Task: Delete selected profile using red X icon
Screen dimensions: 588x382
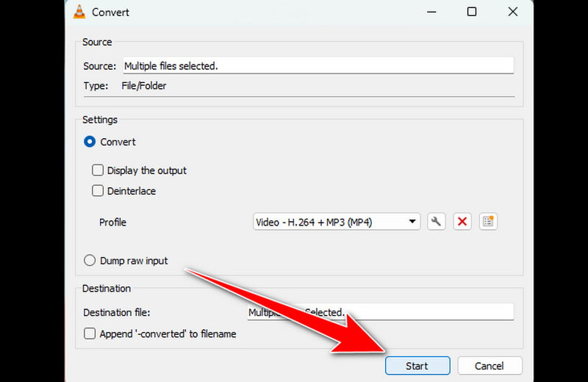Action: (462, 222)
